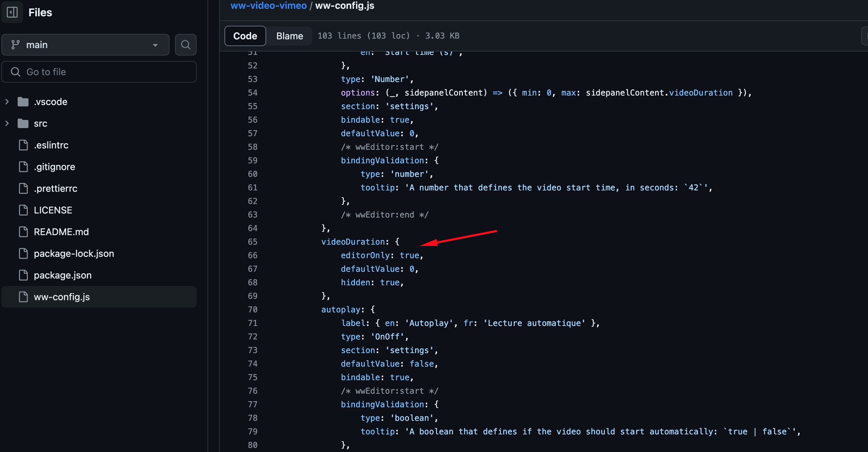Viewport: 868px width, 452px height.
Task: Click bindingValidation on line 77
Action: pos(382,405)
